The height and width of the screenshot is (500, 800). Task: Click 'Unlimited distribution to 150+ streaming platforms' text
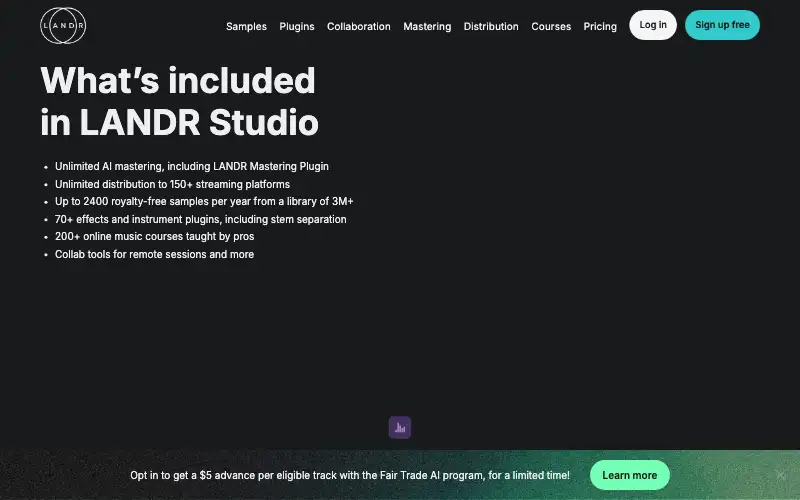pyautogui.click(x=172, y=184)
